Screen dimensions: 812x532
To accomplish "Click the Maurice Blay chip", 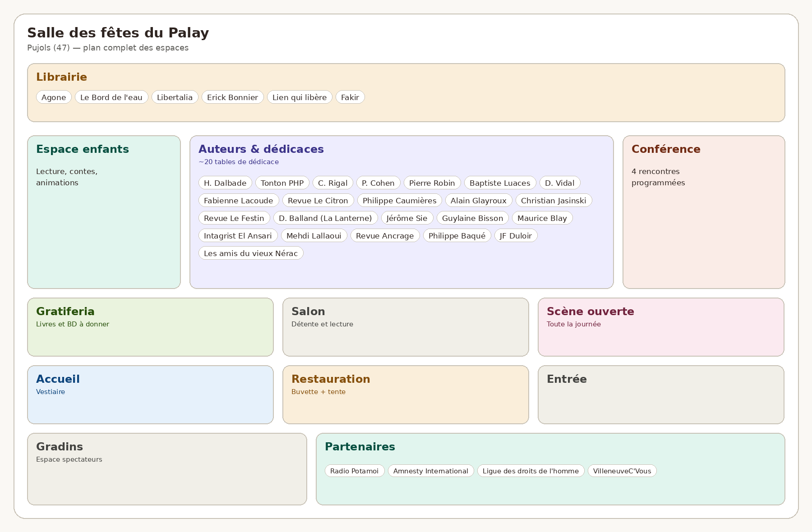I will click(542, 218).
